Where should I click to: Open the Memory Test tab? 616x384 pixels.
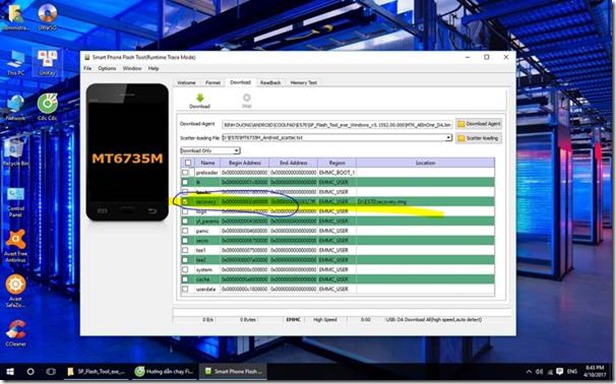303,83
